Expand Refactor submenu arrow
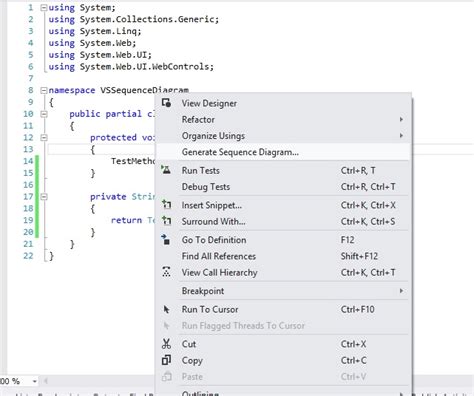474x396 pixels. pos(401,119)
